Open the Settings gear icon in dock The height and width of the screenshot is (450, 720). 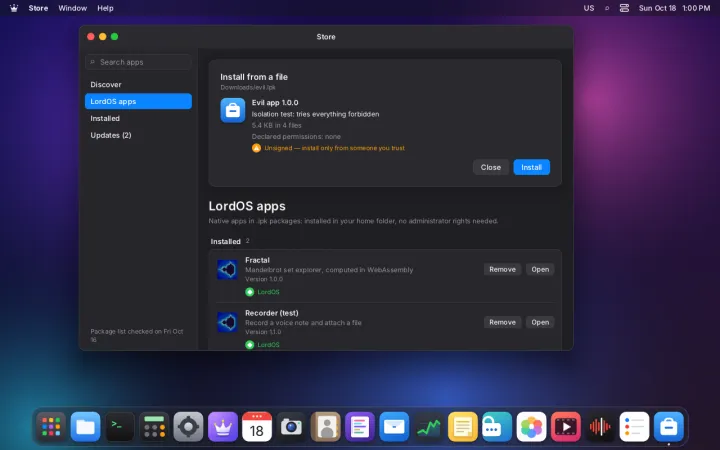pos(188,427)
